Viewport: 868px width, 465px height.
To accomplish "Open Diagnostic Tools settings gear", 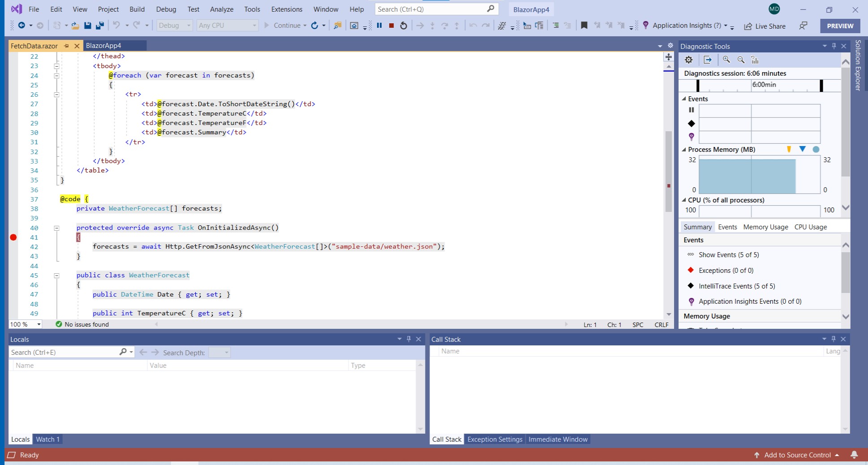I will 688,59.
